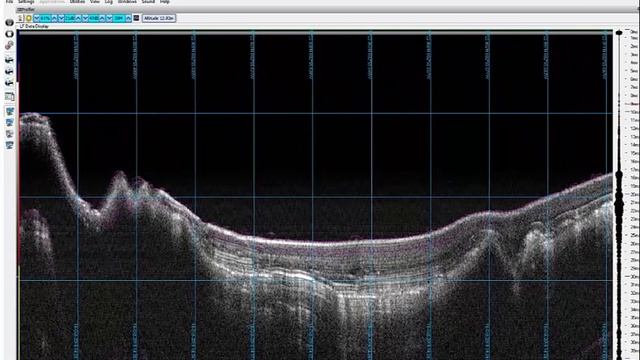Increase the fourth cyan toolbar value
Image resolution: width=640 pixels, height=360 pixels.
[x=129, y=18]
